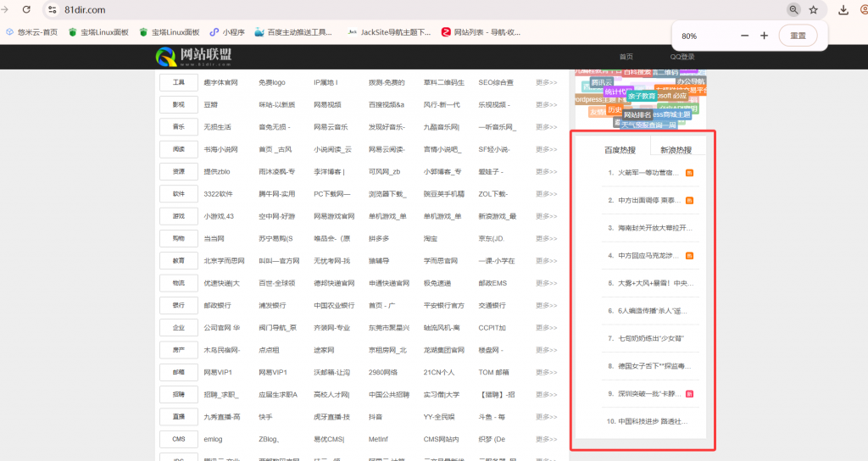Open the 抖音 link
Viewport: 868px width, 461px height.
376,417
